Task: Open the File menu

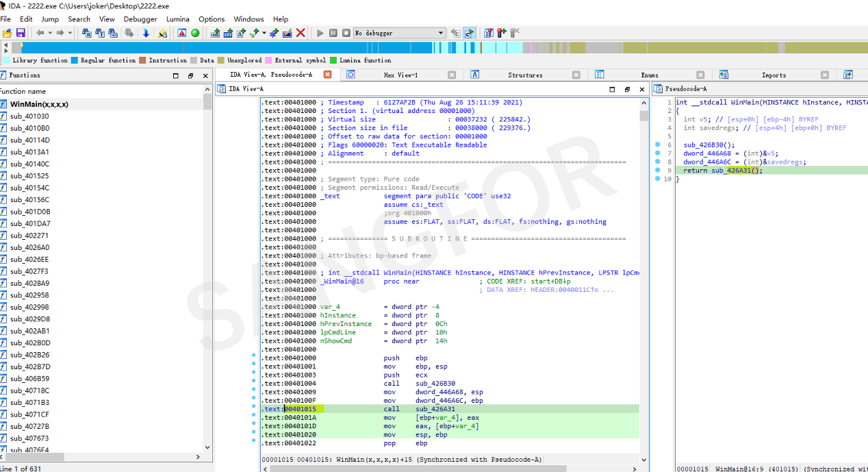Action: pos(5,19)
